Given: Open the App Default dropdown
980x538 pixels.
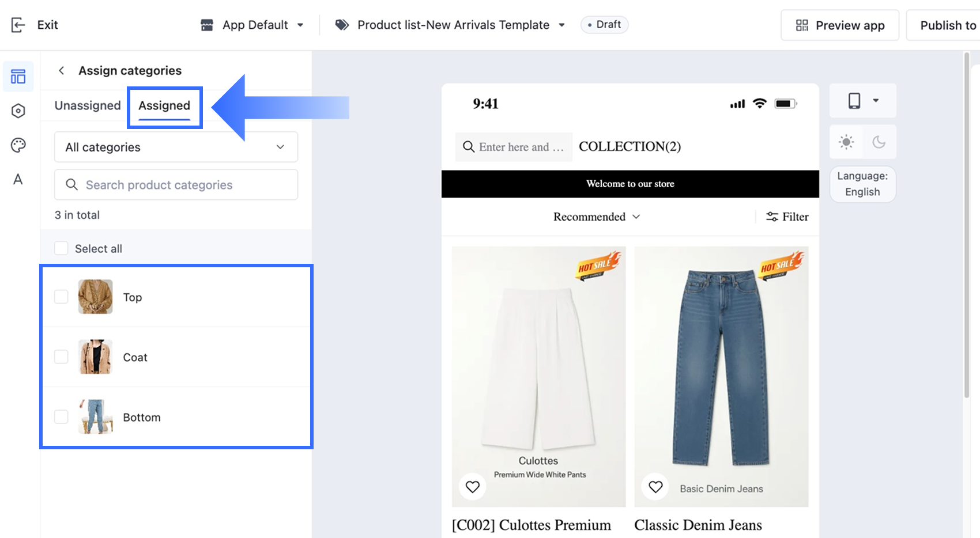Looking at the screenshot, I should [x=252, y=25].
